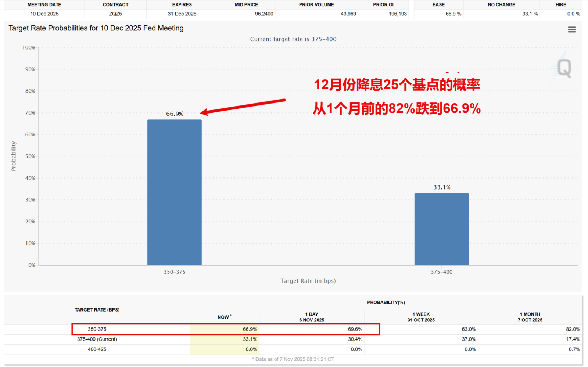Viewport: 588px width, 367px height.
Task: Click the PRIOR OI value 196,193
Action: pos(397,14)
